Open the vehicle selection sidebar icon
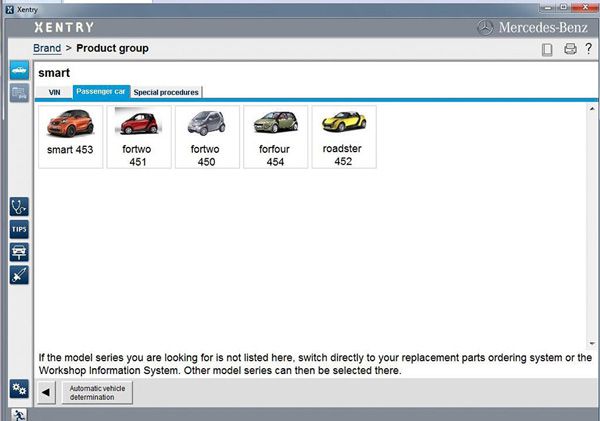 pos(19,70)
